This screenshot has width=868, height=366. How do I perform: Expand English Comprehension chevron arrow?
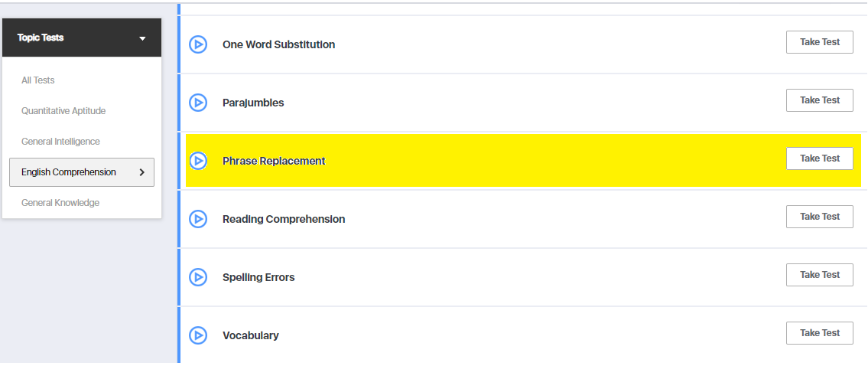[141, 172]
